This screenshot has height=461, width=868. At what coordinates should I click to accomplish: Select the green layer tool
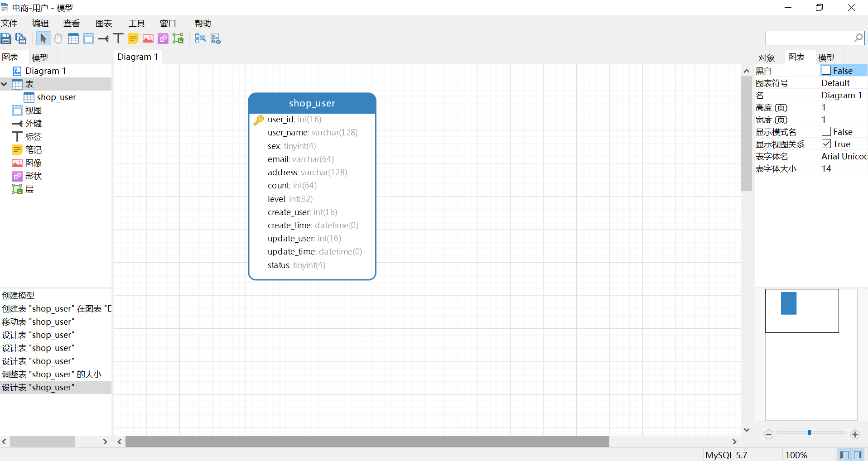(178, 38)
